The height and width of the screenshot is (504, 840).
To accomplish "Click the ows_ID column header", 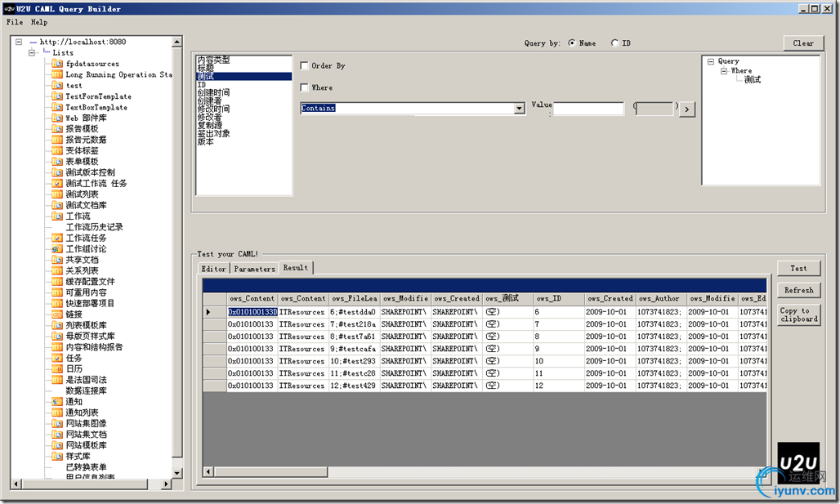I will coord(559,298).
